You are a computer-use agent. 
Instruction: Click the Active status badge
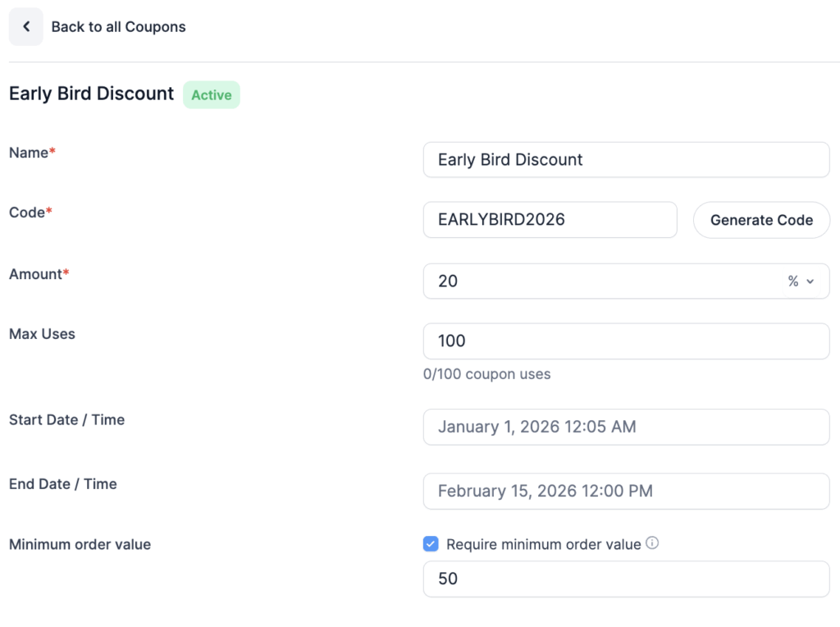(212, 94)
